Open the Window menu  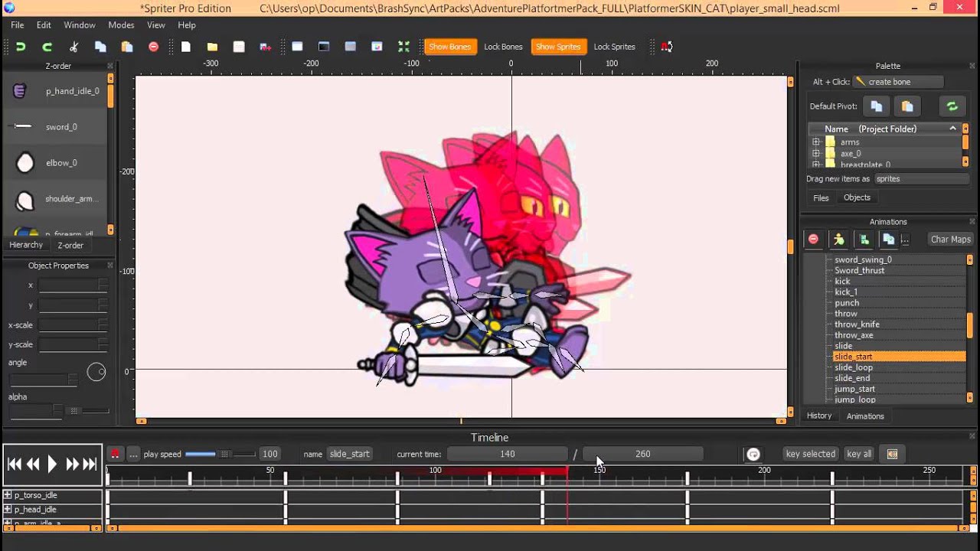[80, 25]
